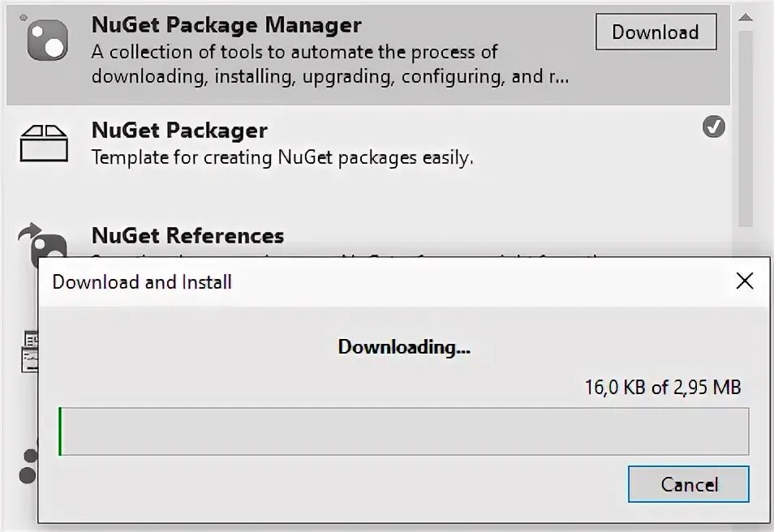Click the 'Template for creating NuGet packages' description
Image resolution: width=774 pixels, height=532 pixels.
click(x=282, y=157)
